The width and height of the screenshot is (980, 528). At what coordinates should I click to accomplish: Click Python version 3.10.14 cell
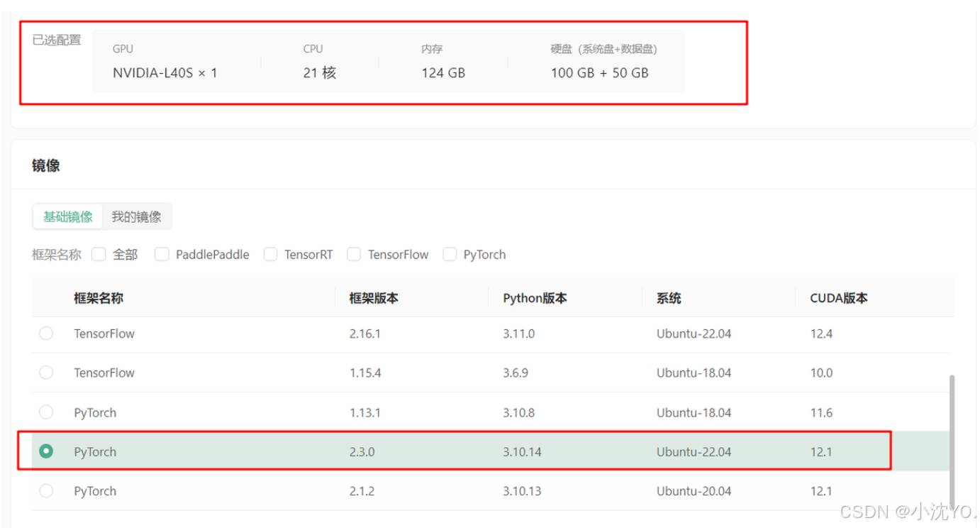[522, 451]
